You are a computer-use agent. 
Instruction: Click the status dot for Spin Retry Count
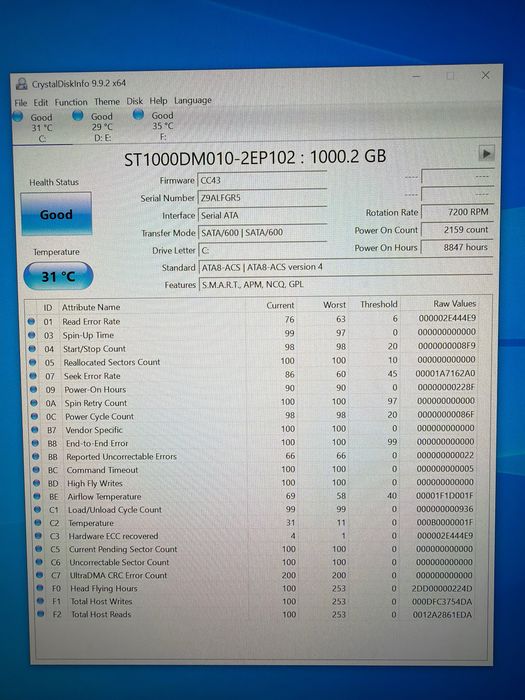point(33,403)
